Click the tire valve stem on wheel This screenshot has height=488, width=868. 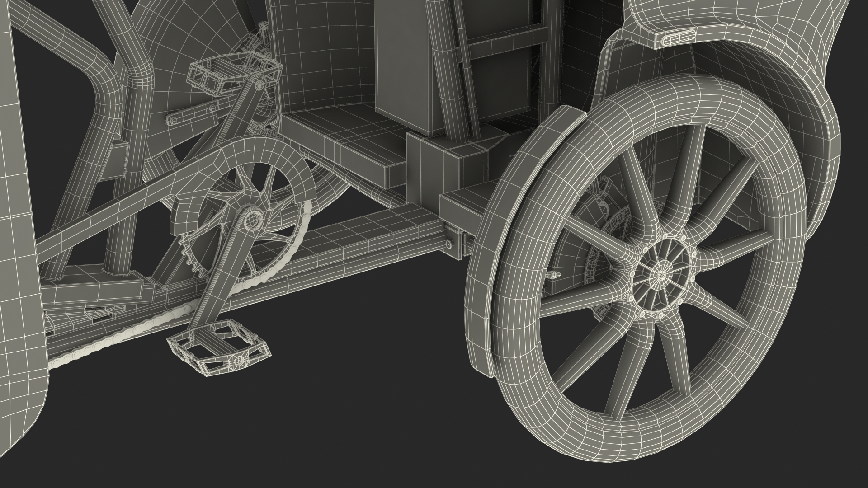552,275
